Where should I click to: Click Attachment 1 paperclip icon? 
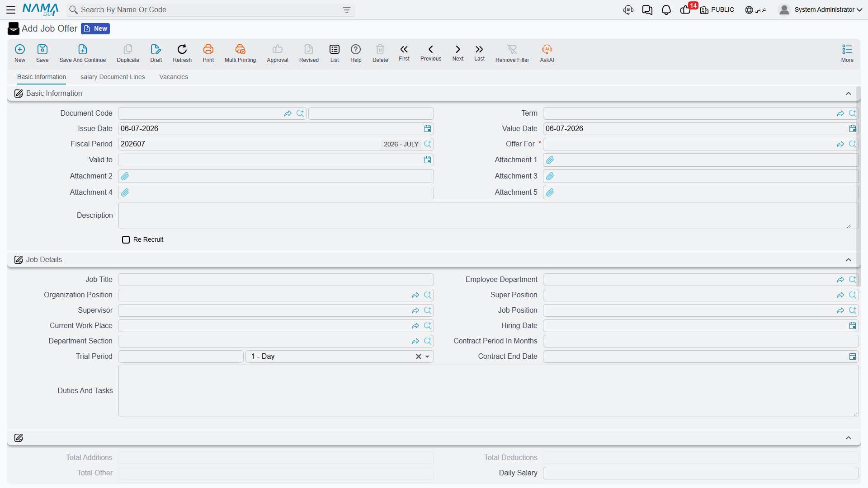coord(550,160)
